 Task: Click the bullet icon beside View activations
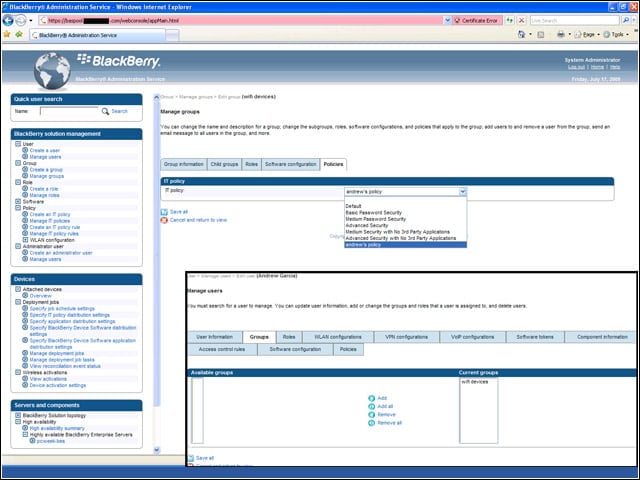point(25,379)
